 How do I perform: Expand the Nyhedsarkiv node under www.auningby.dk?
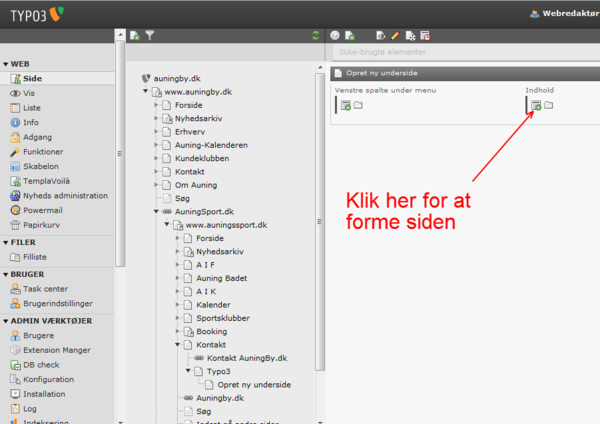(156, 118)
